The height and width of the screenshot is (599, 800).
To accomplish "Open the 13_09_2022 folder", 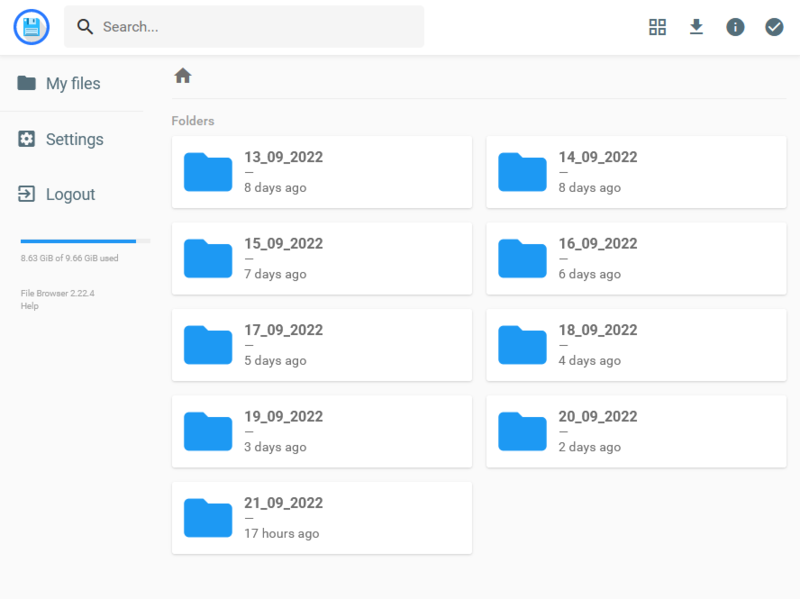I will point(321,171).
